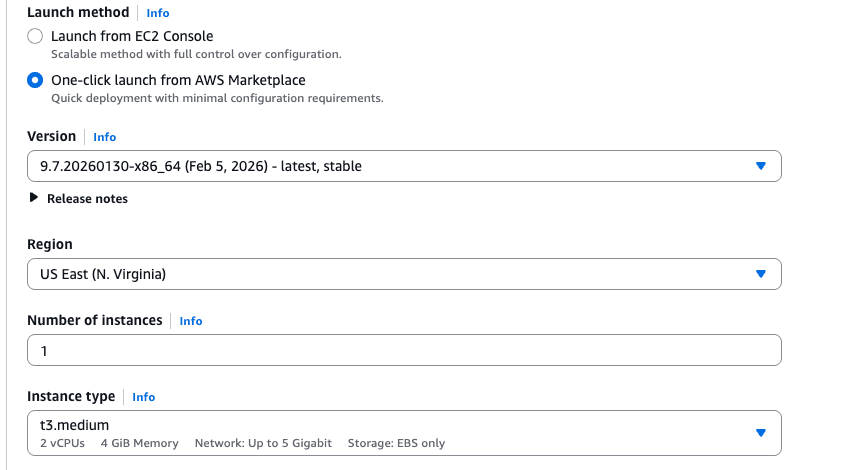Expand Release notes using the triangle icon
The width and height of the screenshot is (864, 470).
(x=35, y=198)
